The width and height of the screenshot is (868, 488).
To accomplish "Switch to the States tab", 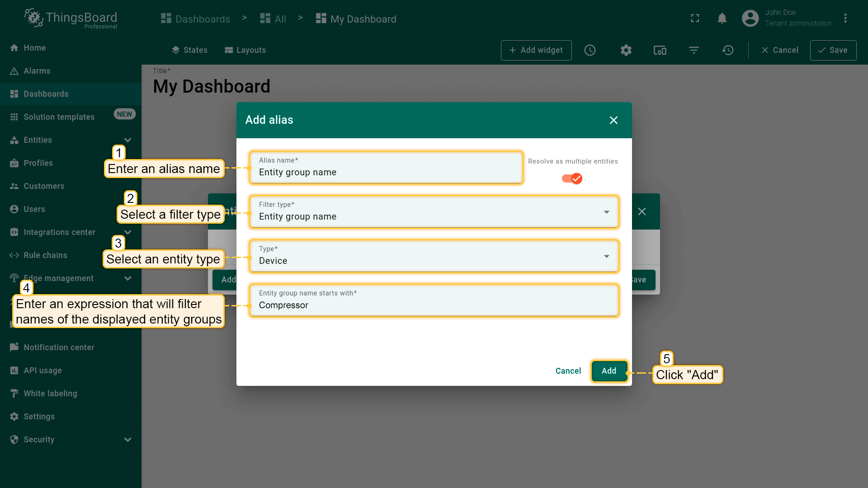I will 189,50.
